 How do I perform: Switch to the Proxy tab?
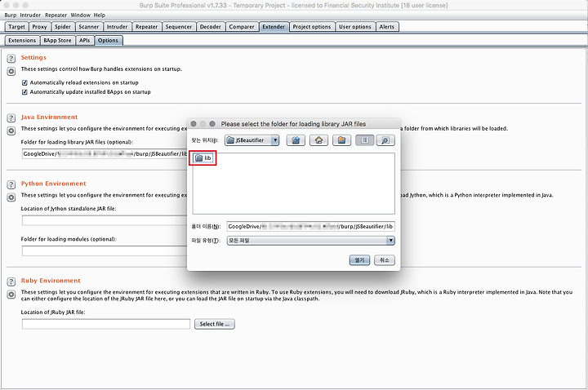39,27
